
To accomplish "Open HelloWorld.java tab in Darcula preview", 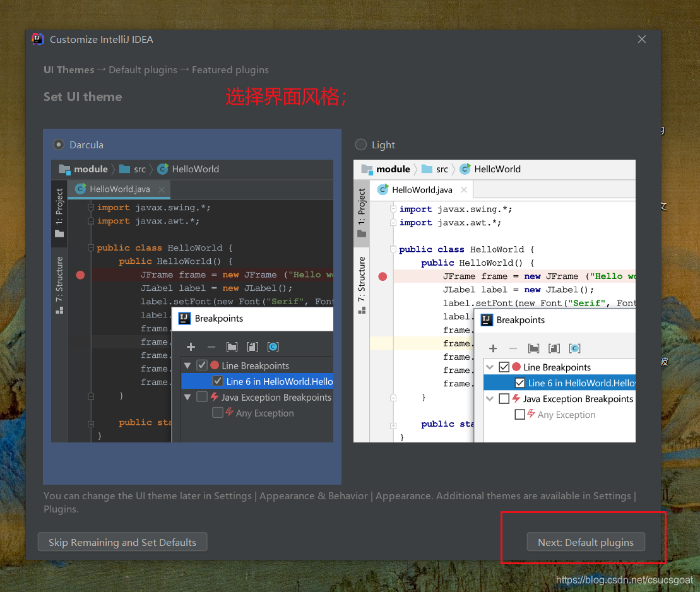I will [119, 189].
